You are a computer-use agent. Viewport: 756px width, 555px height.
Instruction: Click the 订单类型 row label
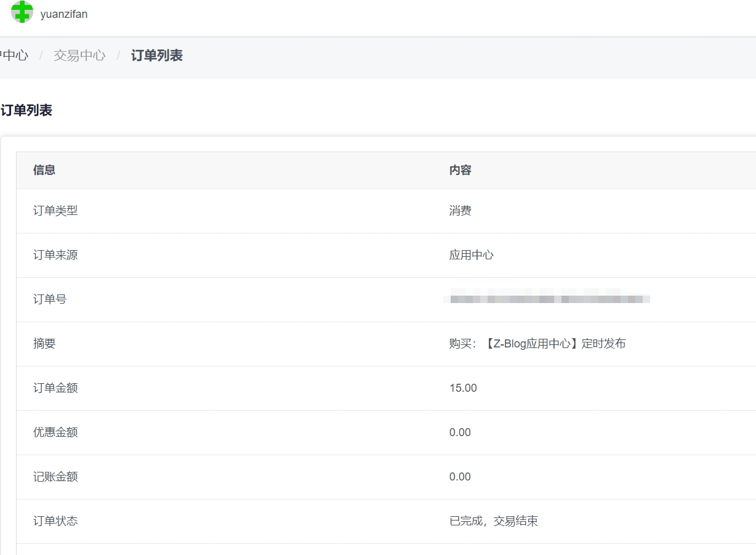pos(55,211)
